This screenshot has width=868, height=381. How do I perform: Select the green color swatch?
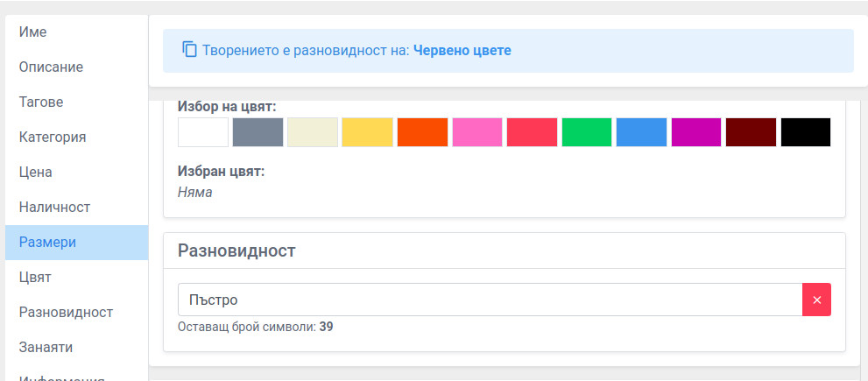[x=587, y=132]
